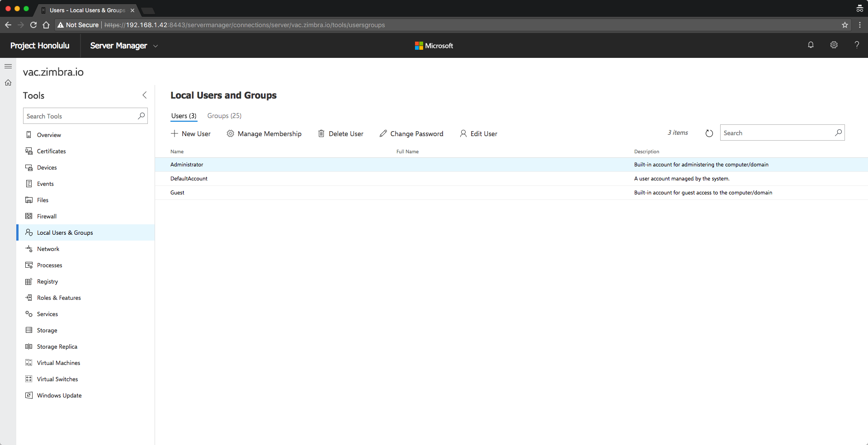Open settings gear in header
Image resolution: width=868 pixels, height=445 pixels.
pos(834,45)
